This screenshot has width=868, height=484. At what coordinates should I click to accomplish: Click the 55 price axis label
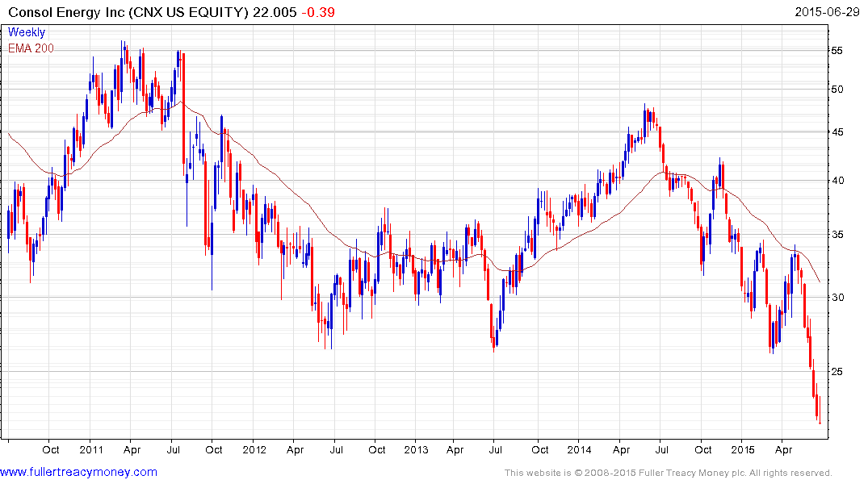click(837, 50)
